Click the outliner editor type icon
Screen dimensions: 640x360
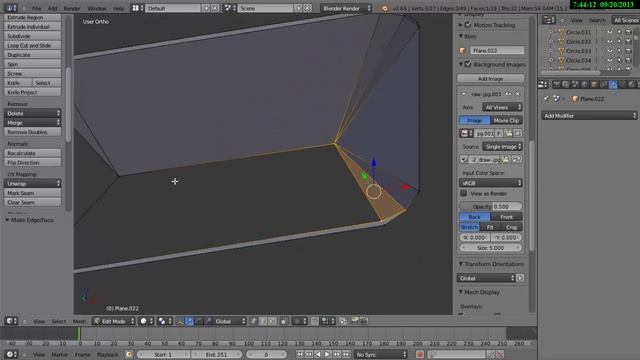[x=548, y=20]
